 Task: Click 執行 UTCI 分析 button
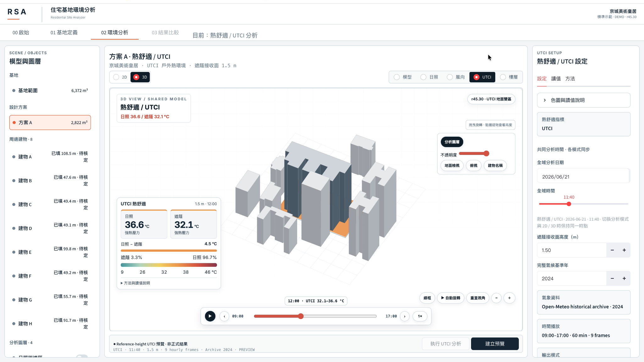pyautogui.click(x=446, y=344)
